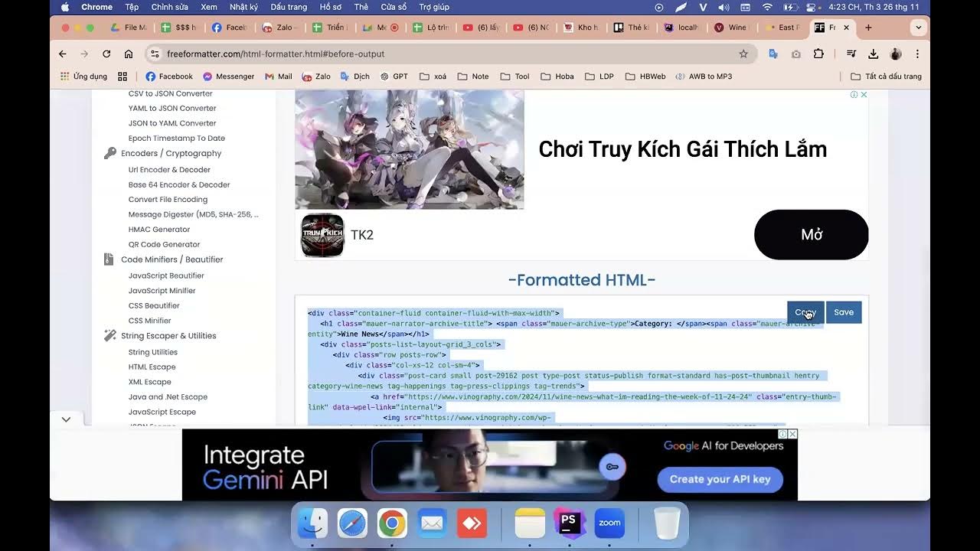Open the Chỉnh sửa menu
The height and width of the screenshot is (551, 980).
point(169,7)
